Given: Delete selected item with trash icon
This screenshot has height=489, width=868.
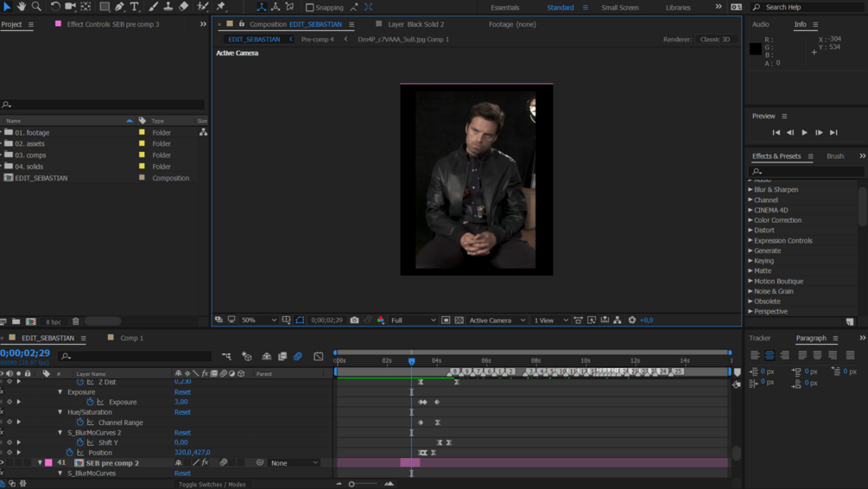Looking at the screenshot, I should (76, 321).
